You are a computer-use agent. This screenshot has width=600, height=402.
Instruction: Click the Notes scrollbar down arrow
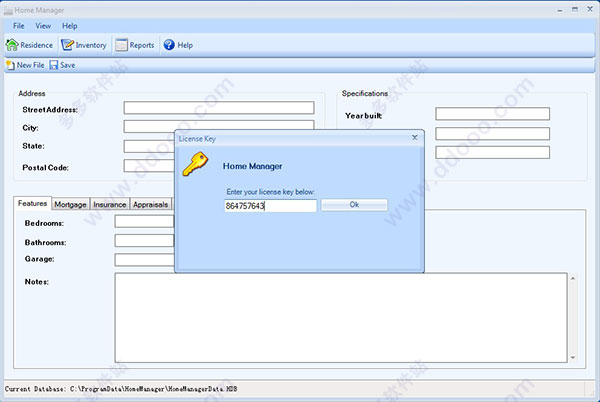coord(573,357)
